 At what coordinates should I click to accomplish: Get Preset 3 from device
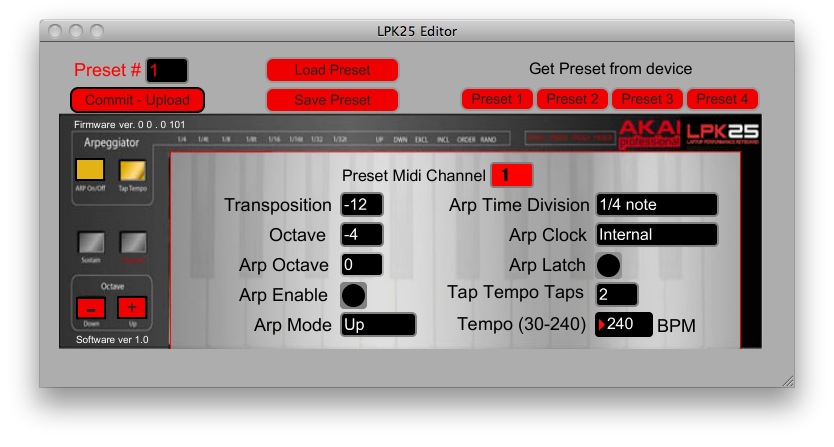(647, 99)
